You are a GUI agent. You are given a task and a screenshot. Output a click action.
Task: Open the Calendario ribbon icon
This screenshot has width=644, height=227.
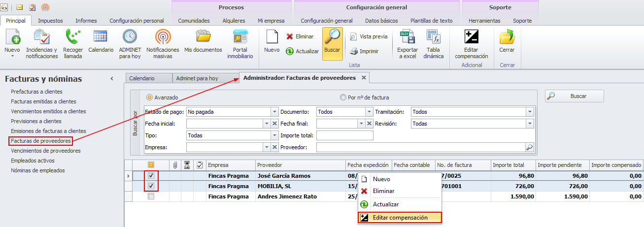[101, 41]
